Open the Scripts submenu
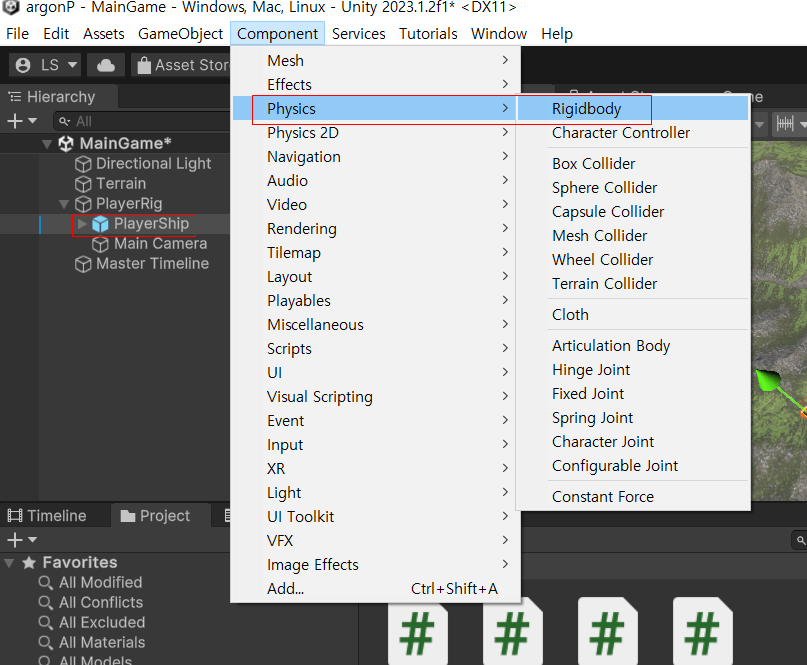 (x=376, y=349)
